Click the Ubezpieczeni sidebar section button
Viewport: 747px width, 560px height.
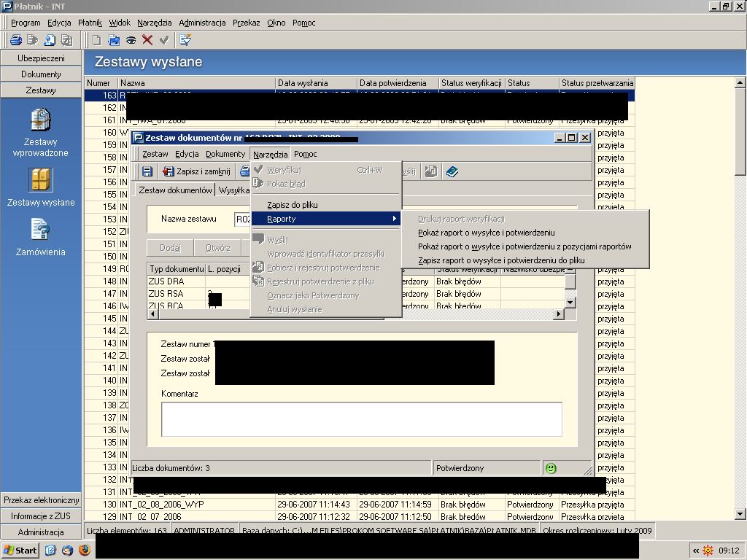coord(41,58)
